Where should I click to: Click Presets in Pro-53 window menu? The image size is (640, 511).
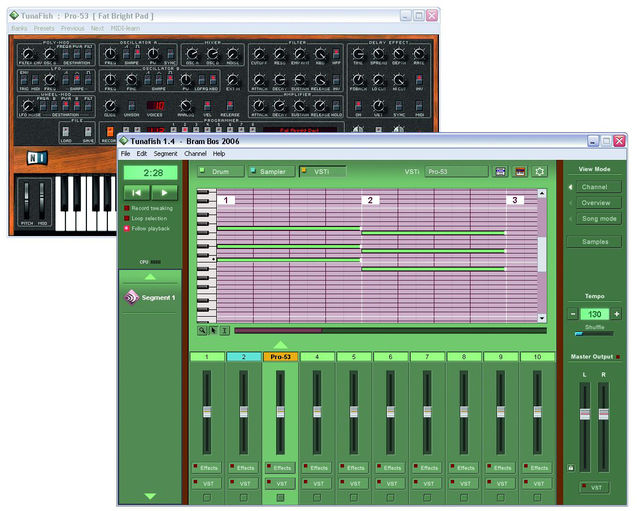coord(44,28)
